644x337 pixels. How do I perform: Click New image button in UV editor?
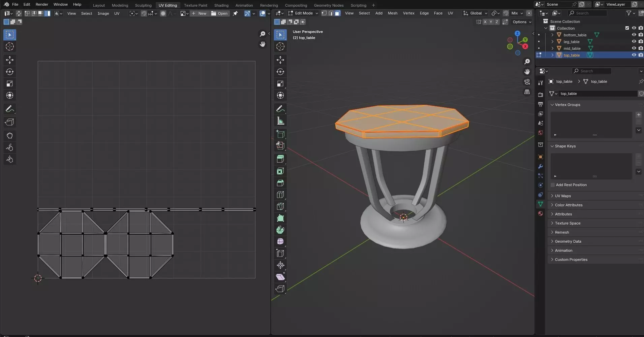click(x=199, y=13)
